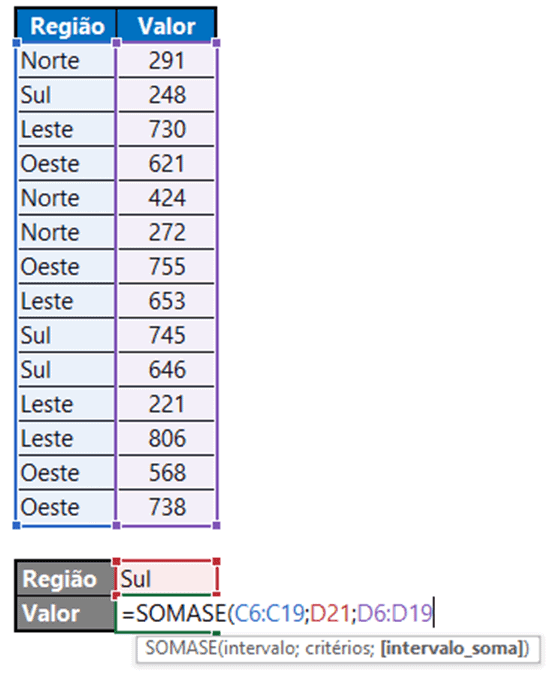Click the cell showing 806
Viewport: 558px width, 673px height.
[167, 438]
